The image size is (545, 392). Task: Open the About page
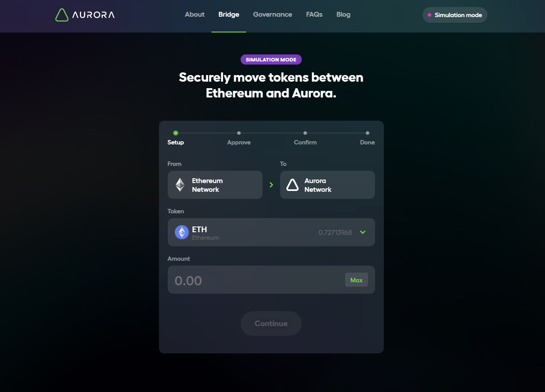coord(195,14)
